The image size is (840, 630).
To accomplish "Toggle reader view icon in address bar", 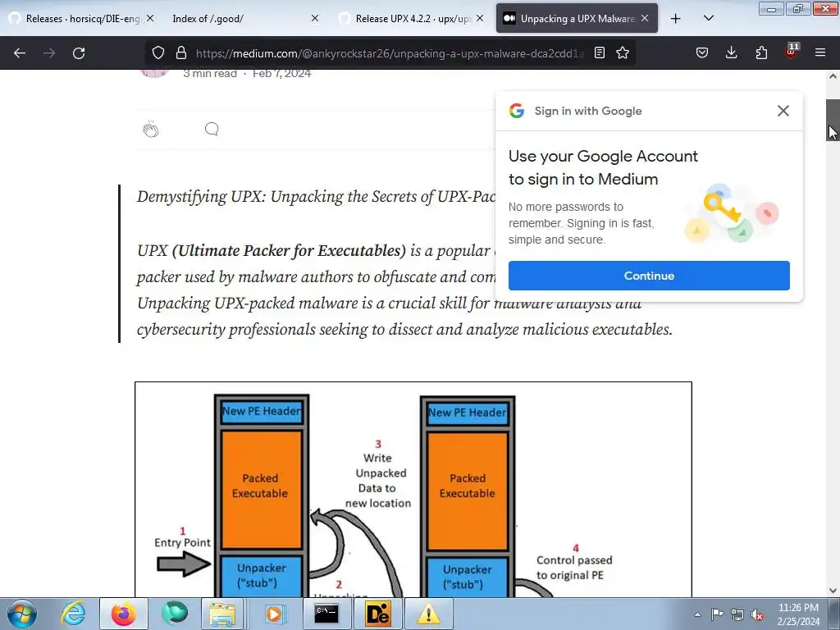I will pos(600,52).
